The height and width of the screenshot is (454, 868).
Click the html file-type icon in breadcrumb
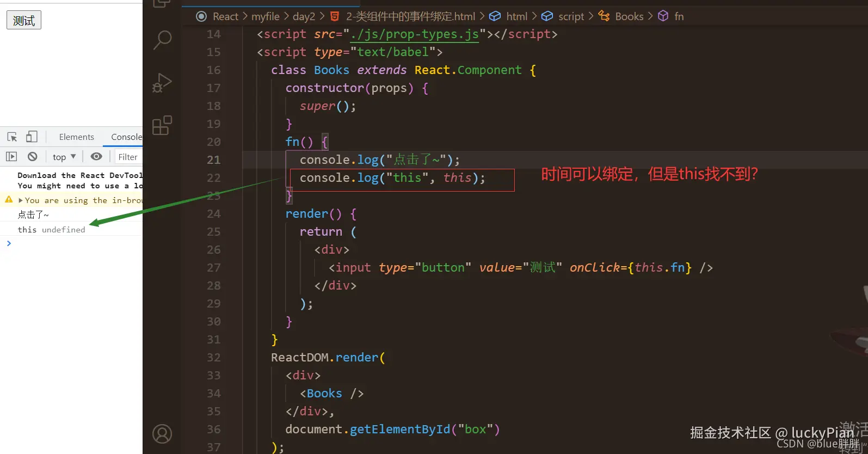(335, 16)
